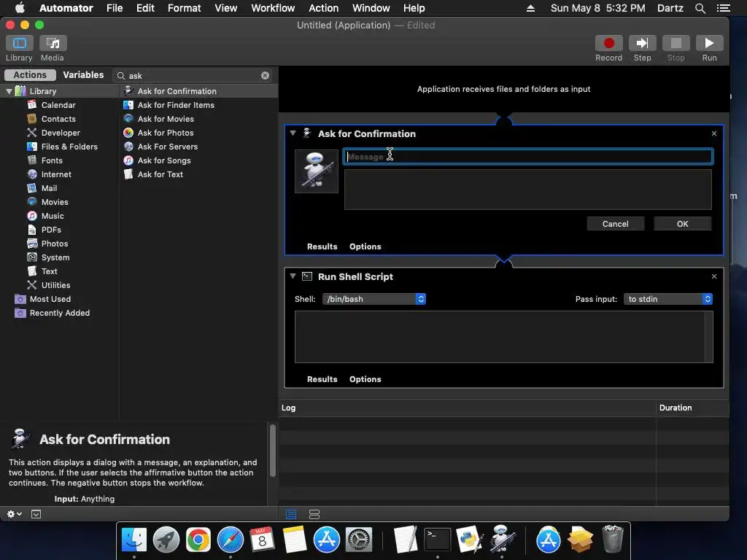The height and width of the screenshot is (560, 747).
Task: Open the Shell /bin/bash dropdown
Action: 374,298
